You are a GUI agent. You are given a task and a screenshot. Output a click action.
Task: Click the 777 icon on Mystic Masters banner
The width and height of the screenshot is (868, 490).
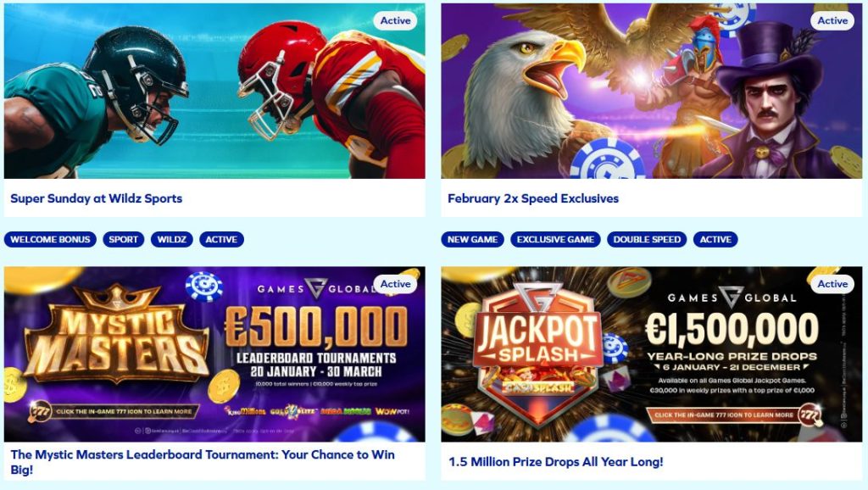click(40, 411)
